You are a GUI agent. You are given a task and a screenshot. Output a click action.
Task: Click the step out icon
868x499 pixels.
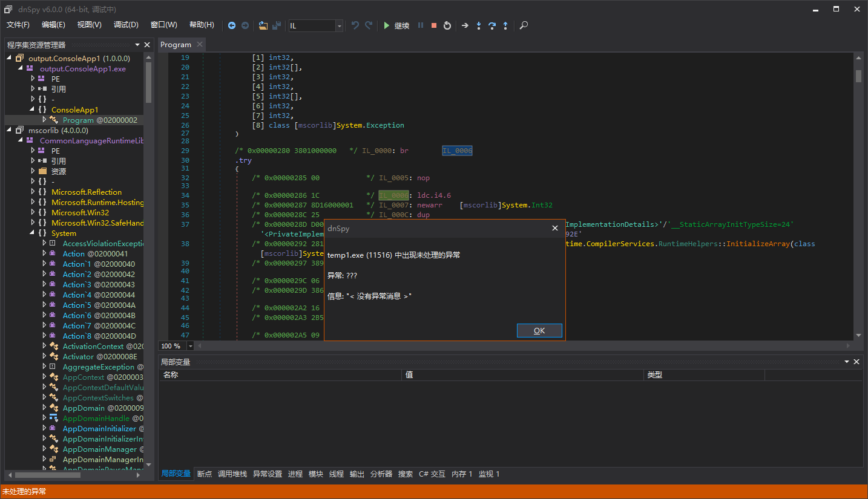point(505,25)
